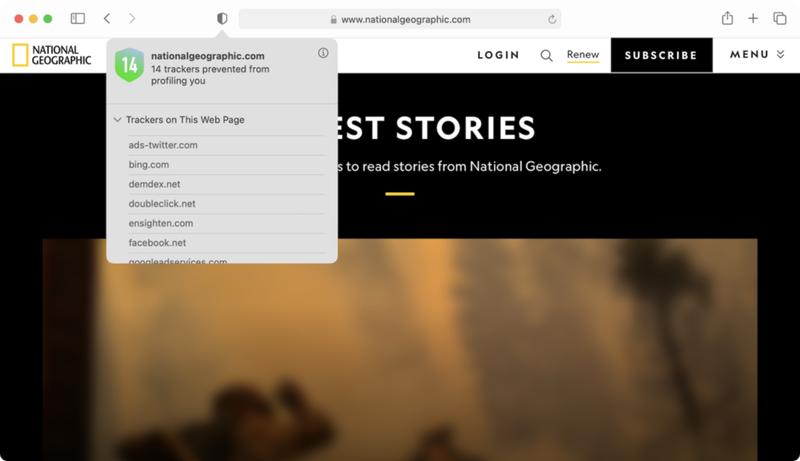This screenshot has width=800, height=461.
Task: Go back with the back arrow
Action: click(x=107, y=19)
